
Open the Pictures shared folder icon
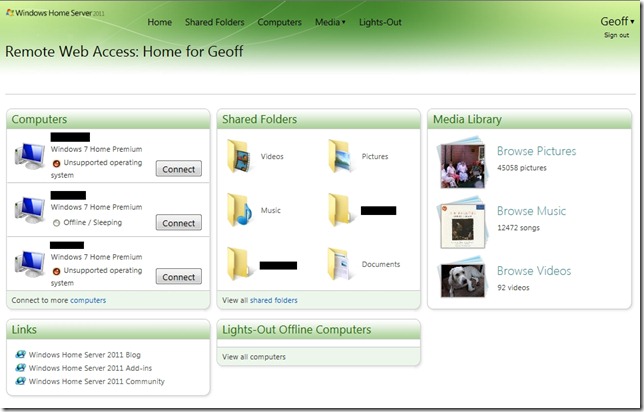341,157
